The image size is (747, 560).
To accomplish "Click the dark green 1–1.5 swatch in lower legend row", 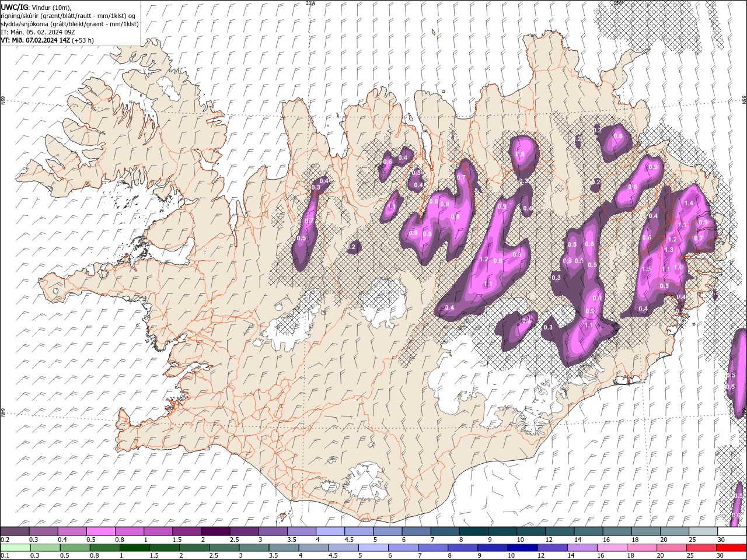I will pos(135,548).
